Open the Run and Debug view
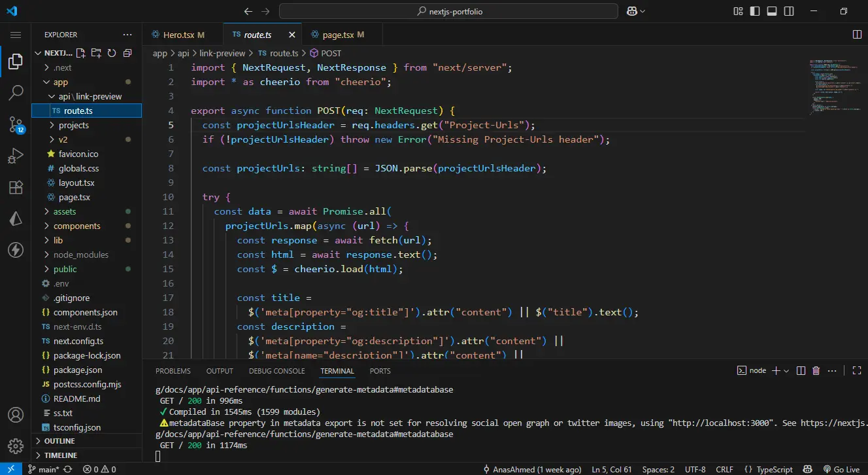Screen dimensions: 868x475 coord(16,156)
